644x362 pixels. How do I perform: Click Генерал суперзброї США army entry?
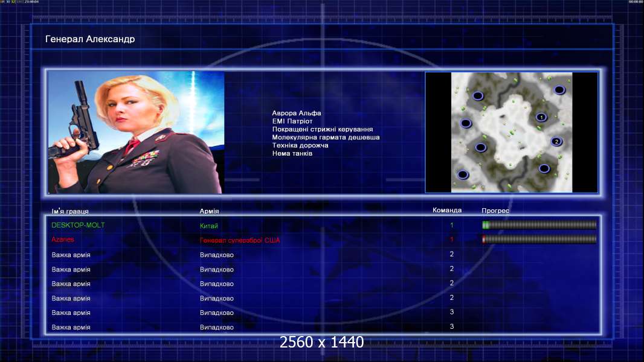pos(240,240)
